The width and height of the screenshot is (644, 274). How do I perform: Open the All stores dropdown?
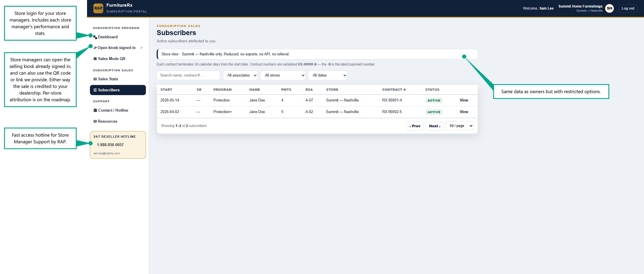click(283, 75)
